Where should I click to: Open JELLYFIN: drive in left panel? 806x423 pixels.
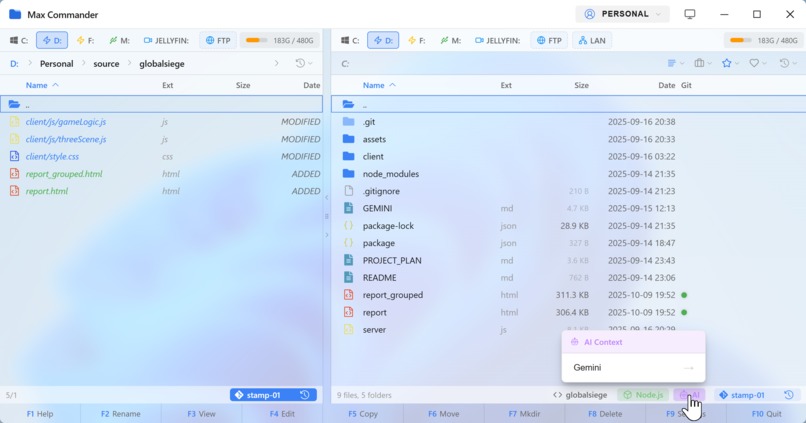pos(166,41)
